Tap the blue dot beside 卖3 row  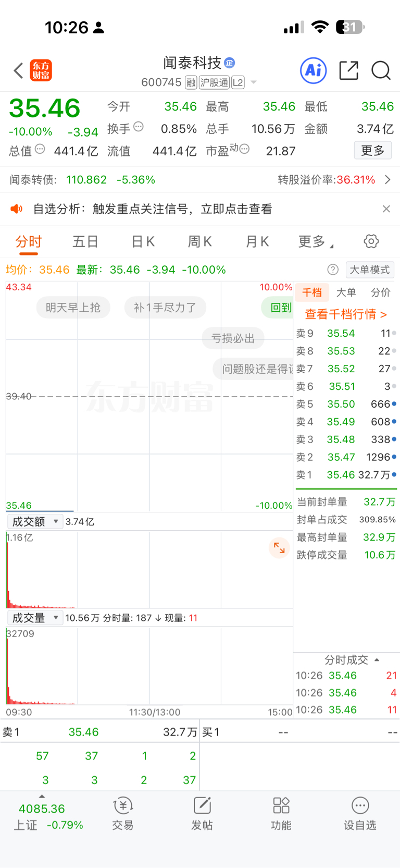pyautogui.click(x=394, y=439)
